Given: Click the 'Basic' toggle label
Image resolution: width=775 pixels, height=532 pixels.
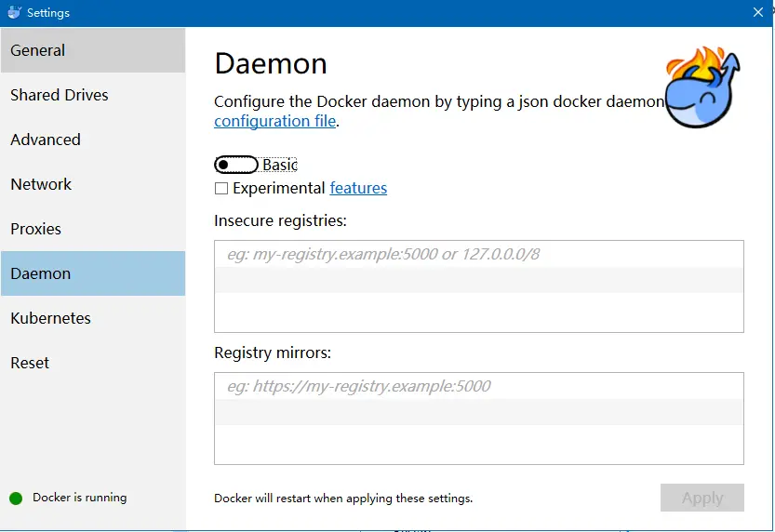Looking at the screenshot, I should [280, 165].
